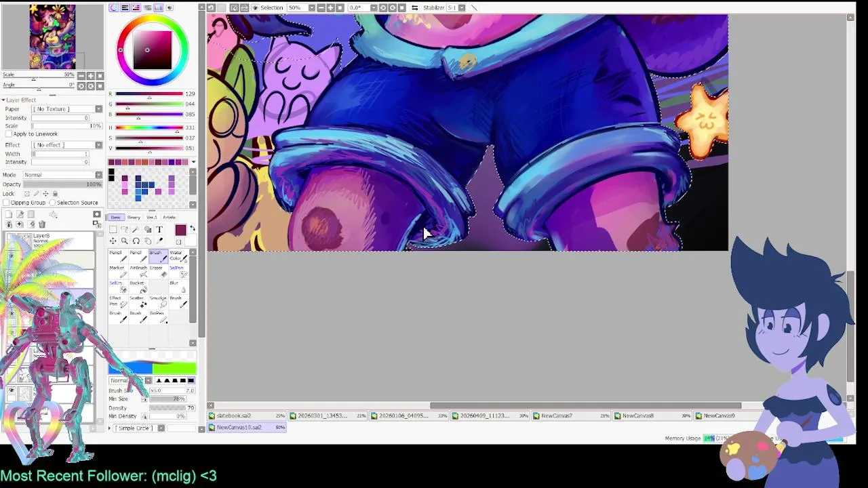The height and width of the screenshot is (488, 868).
Task: Collapse the Layer Effect section
Action: 3,100
